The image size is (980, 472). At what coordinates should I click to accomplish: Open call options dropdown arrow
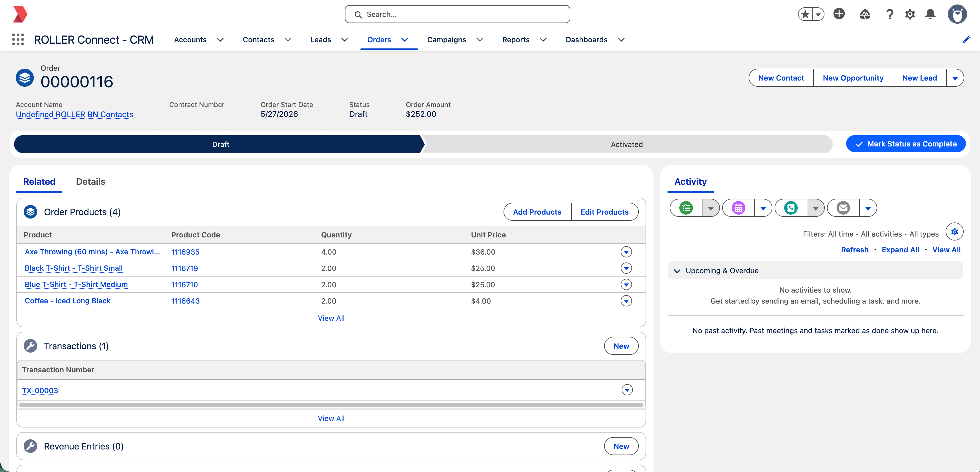(816, 208)
